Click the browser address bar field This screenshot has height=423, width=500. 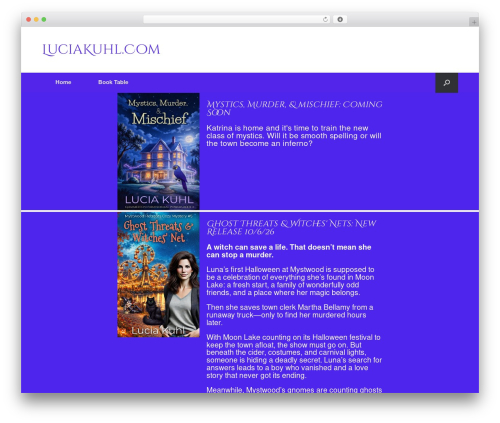click(236, 20)
